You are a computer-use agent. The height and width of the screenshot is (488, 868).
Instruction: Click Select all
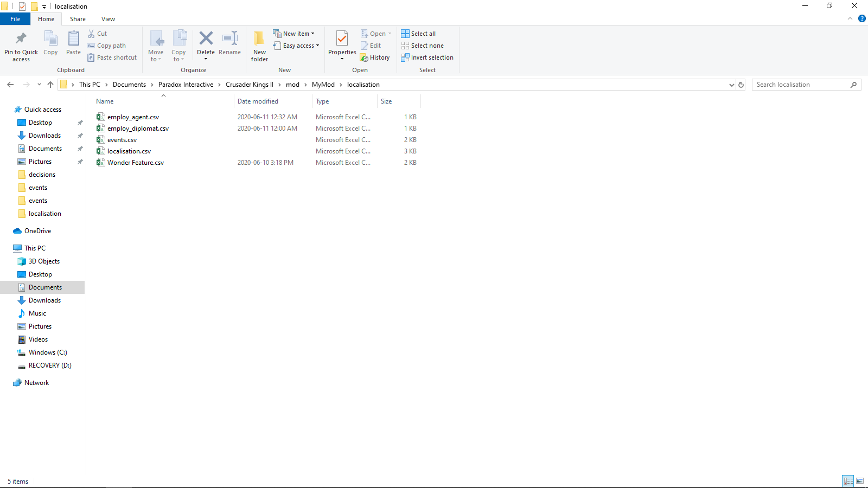[418, 34]
